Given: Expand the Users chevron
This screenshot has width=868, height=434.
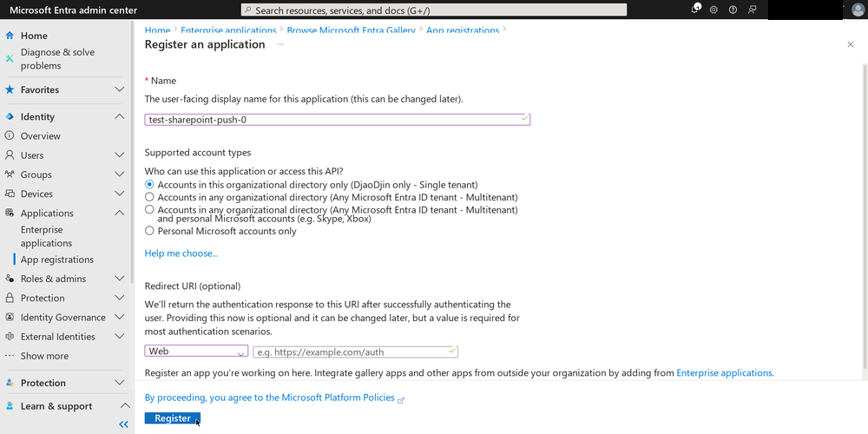Looking at the screenshot, I should click(120, 155).
